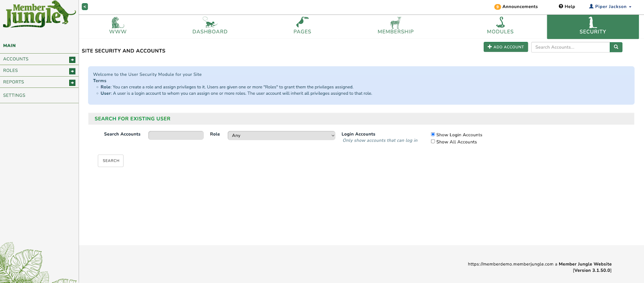Viewport: 644px width, 283px height.
Task: Expand the Reports sidebar arrow
Action: [x=72, y=83]
